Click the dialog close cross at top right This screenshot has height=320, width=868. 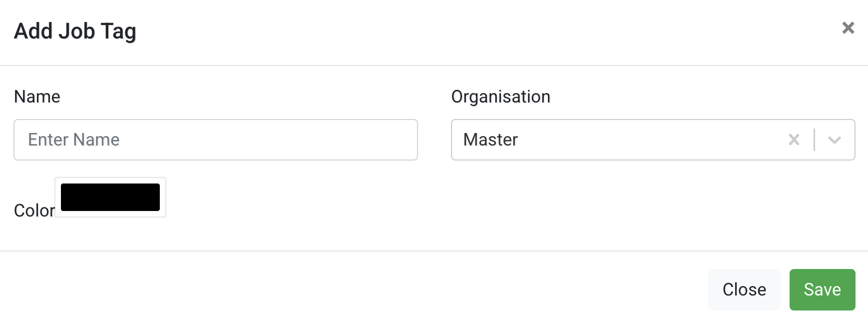pos(848,28)
